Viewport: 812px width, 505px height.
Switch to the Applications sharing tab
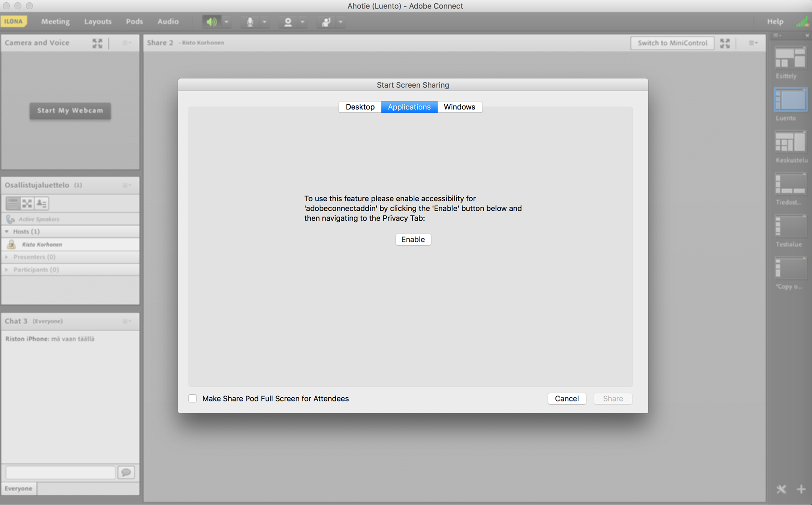point(409,107)
